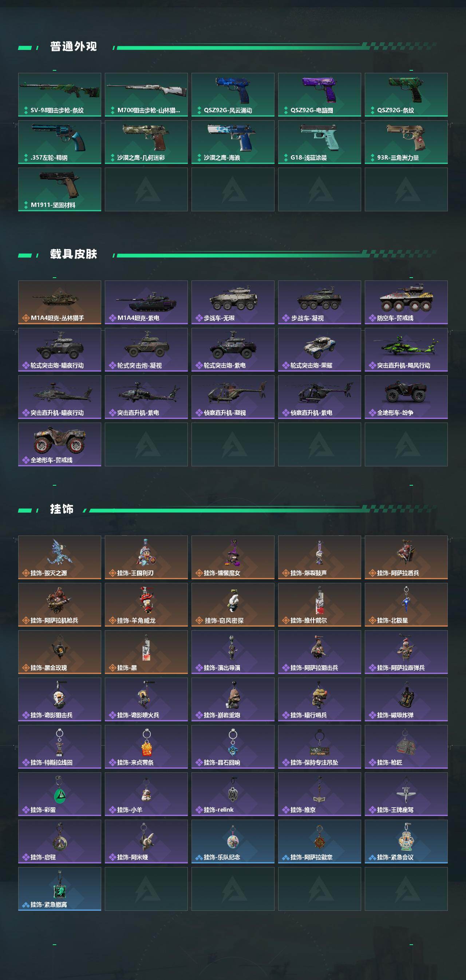Choose the .357左轮-精钢 revolver skin

tap(60, 142)
